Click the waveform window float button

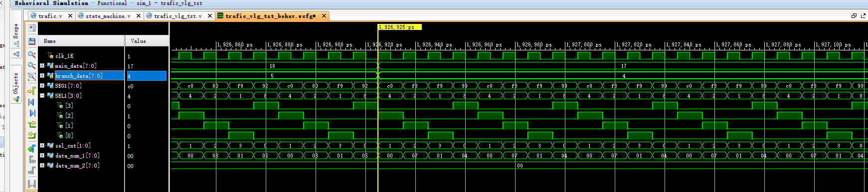[x=854, y=16]
